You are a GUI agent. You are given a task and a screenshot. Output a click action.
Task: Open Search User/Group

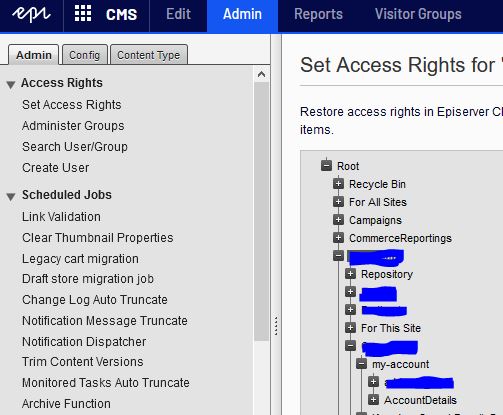click(75, 147)
